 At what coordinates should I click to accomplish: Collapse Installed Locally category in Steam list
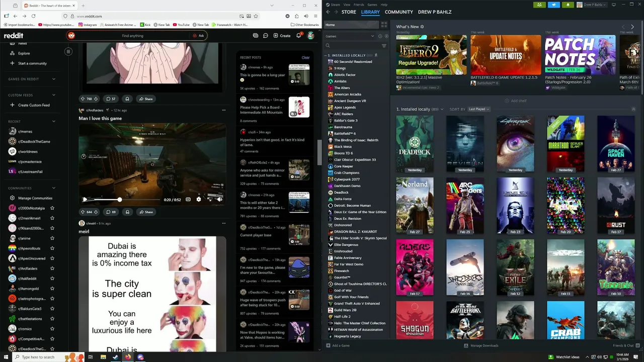click(326, 55)
